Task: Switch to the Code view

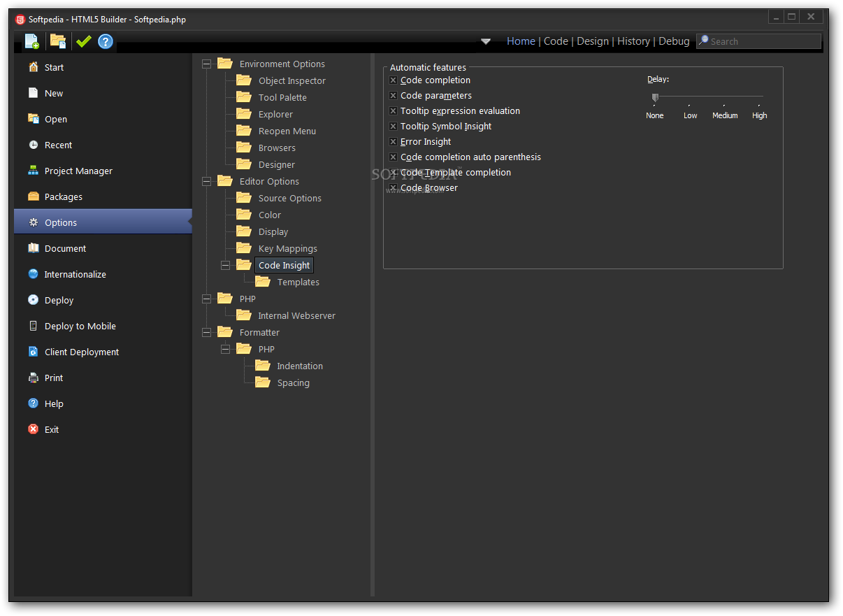Action: point(556,41)
